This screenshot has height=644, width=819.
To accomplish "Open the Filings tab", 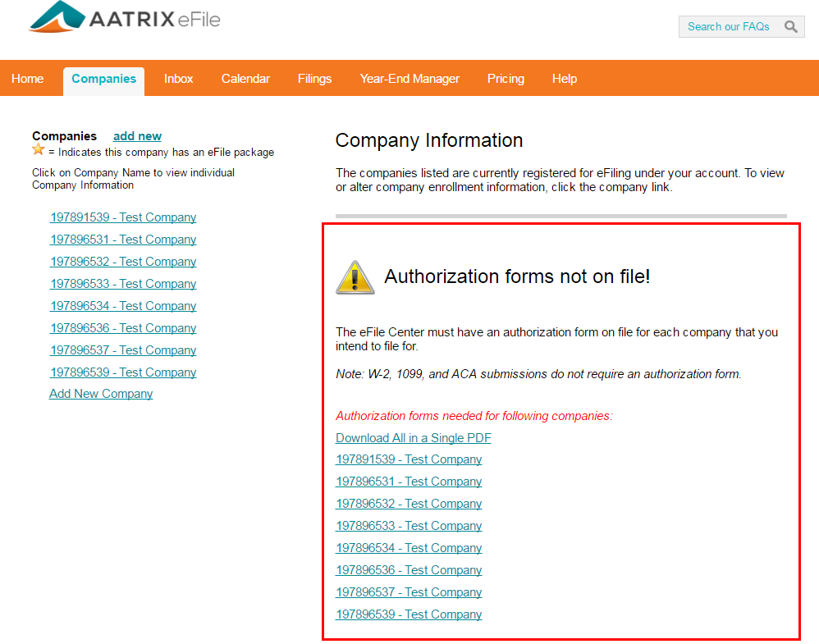I will point(314,79).
